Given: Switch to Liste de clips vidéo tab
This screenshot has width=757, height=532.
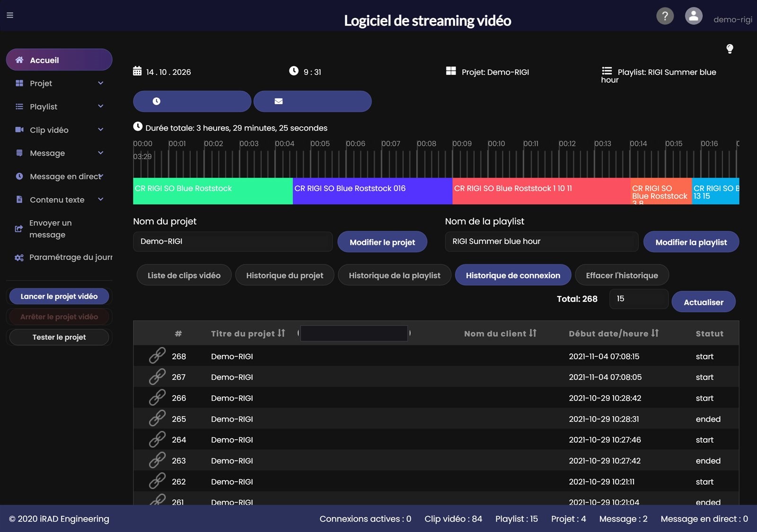Looking at the screenshot, I should click(x=184, y=275).
